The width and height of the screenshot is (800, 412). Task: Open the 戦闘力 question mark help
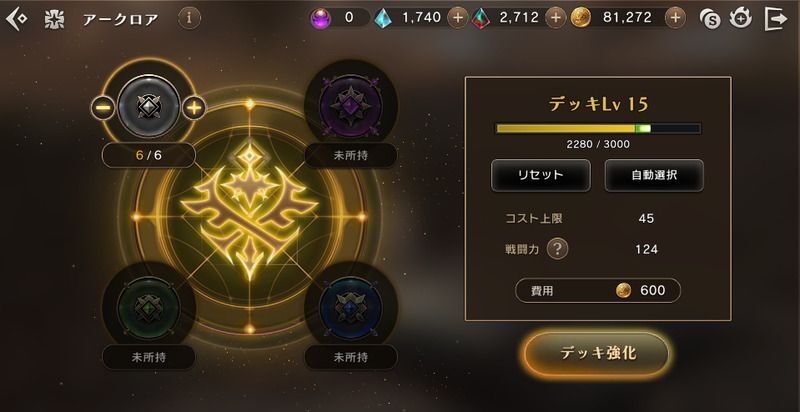click(x=558, y=249)
